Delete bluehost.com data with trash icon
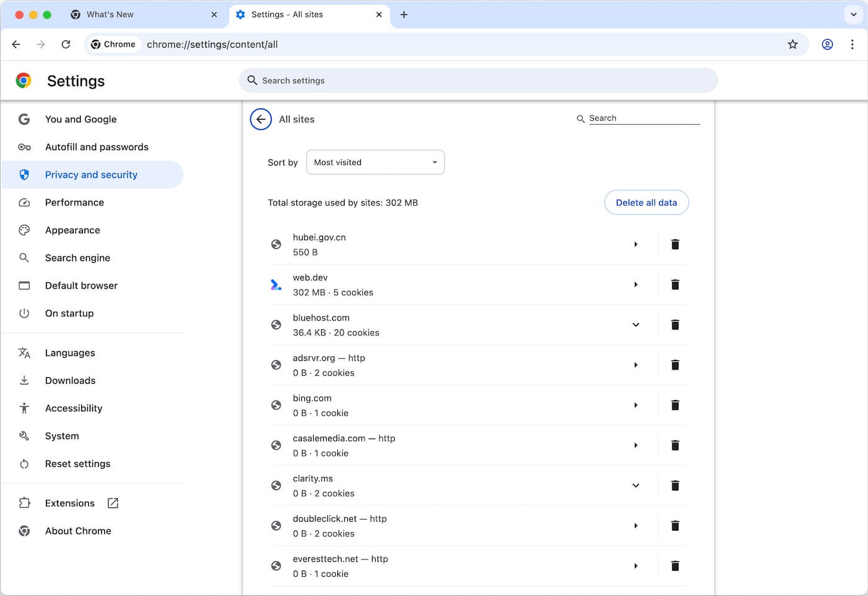This screenshot has width=868, height=596. click(x=675, y=325)
